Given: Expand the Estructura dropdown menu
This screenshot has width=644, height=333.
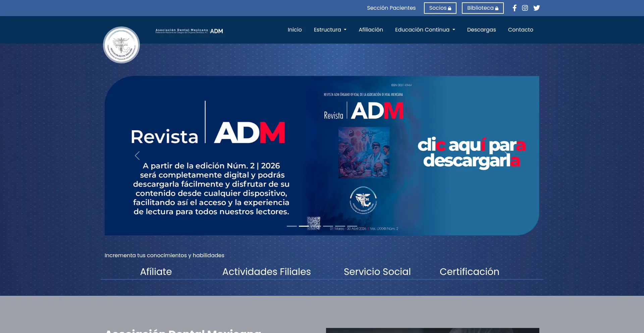Looking at the screenshot, I should (x=330, y=30).
